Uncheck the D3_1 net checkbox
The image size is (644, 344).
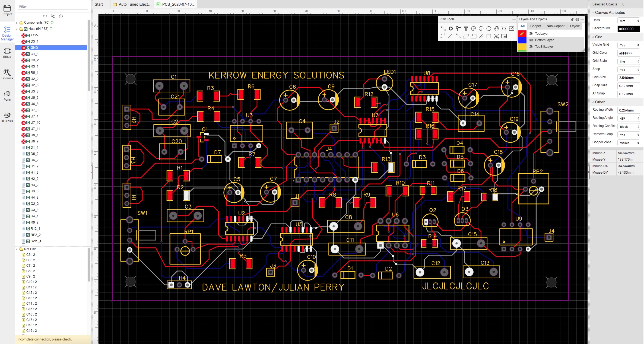28,42
